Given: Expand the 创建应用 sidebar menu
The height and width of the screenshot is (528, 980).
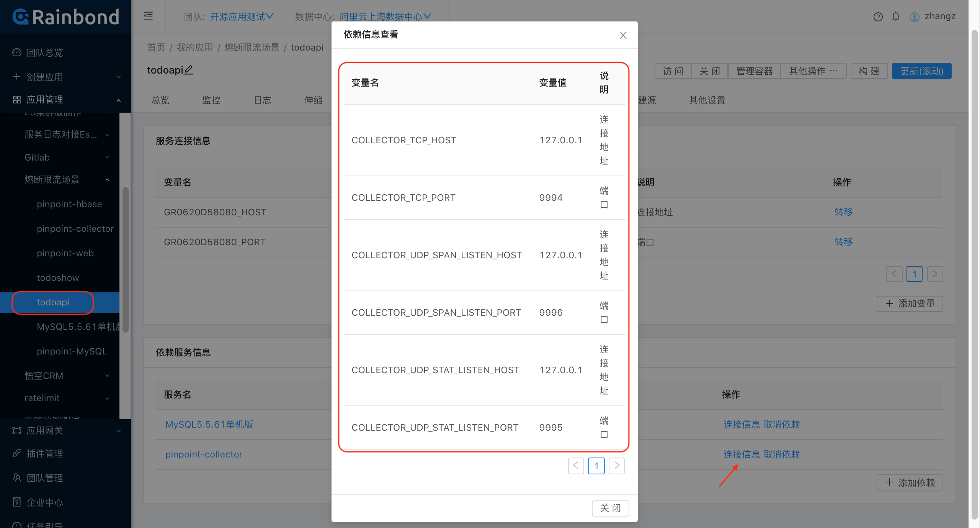Looking at the screenshot, I should [65, 77].
